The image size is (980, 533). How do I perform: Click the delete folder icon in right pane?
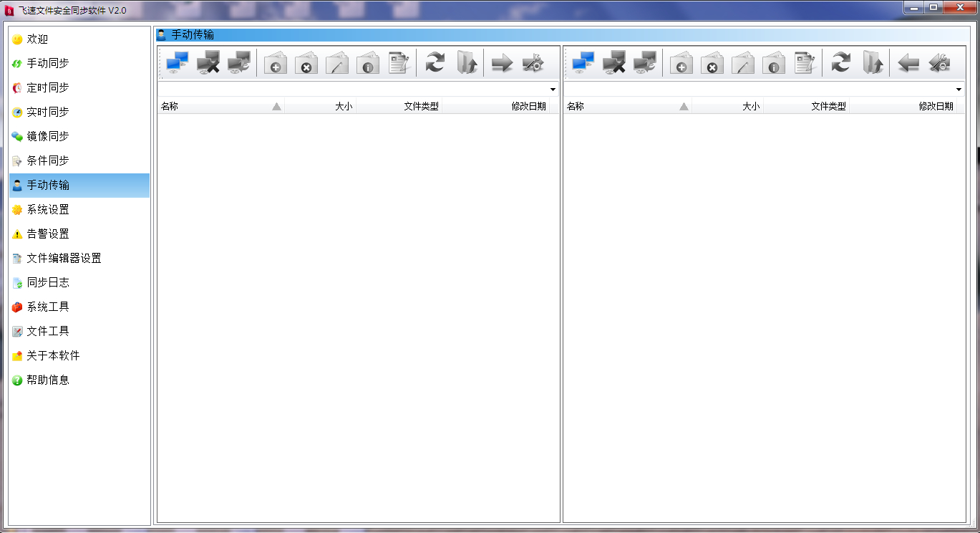click(x=712, y=63)
